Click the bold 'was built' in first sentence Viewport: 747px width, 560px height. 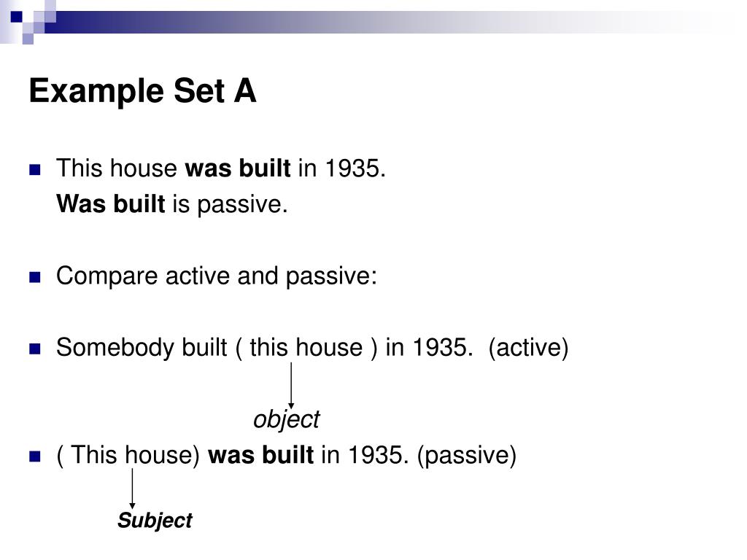pos(237,168)
